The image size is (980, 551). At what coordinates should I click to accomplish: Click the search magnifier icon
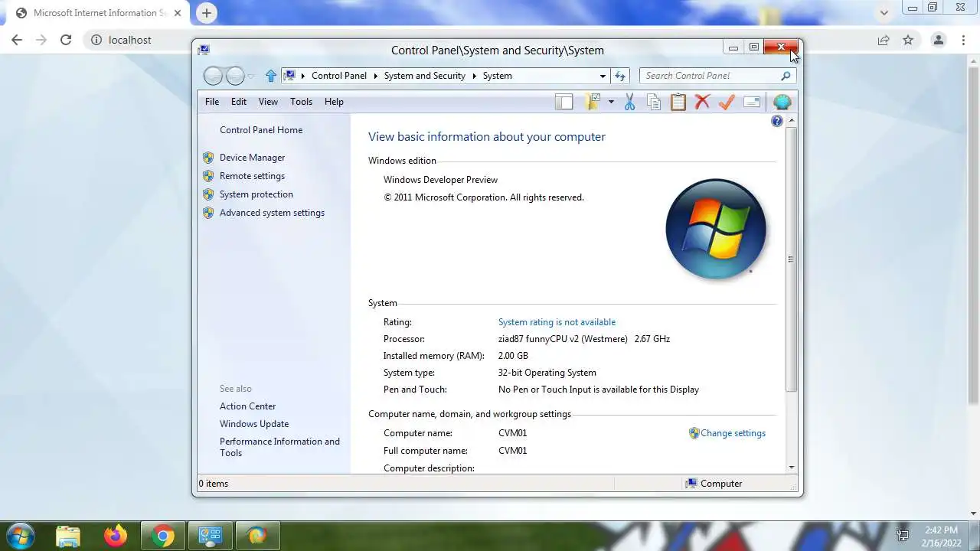coord(786,76)
